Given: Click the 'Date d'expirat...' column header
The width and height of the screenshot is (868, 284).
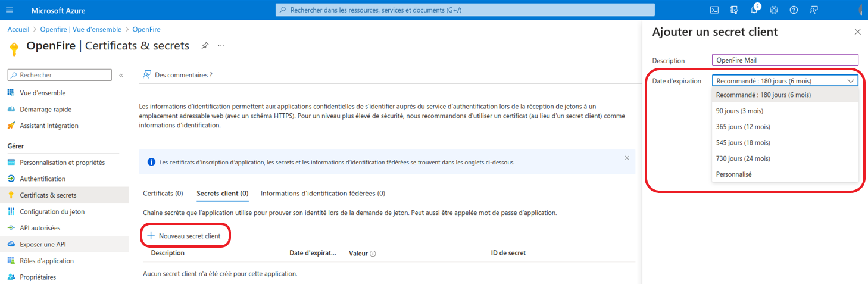Looking at the screenshot, I should tap(313, 253).
